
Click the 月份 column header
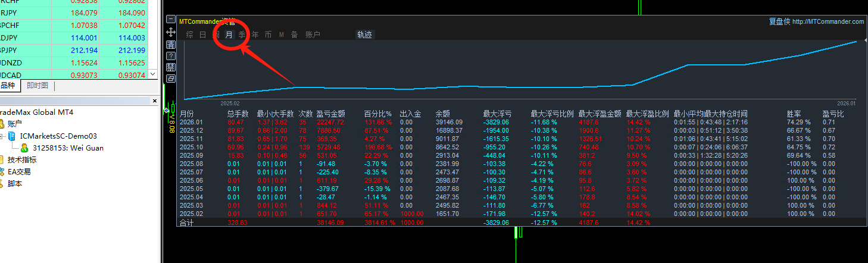[187, 114]
